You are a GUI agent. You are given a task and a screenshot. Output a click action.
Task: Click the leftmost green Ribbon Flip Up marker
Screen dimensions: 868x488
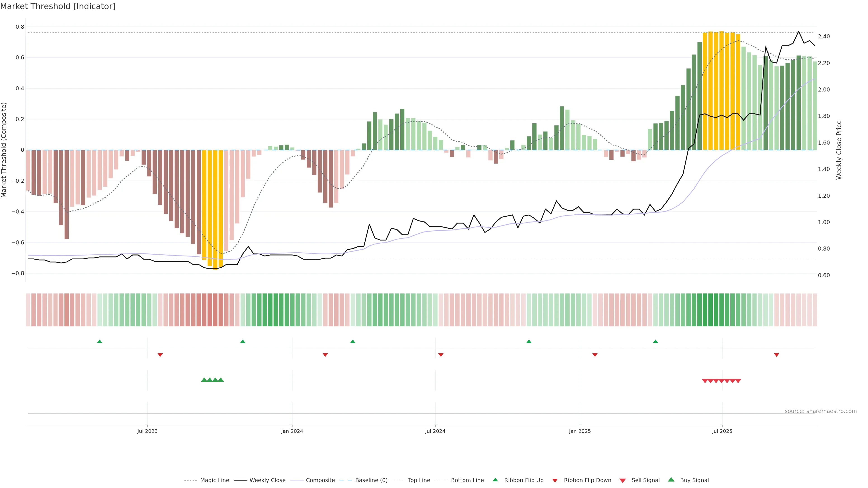(x=99, y=342)
